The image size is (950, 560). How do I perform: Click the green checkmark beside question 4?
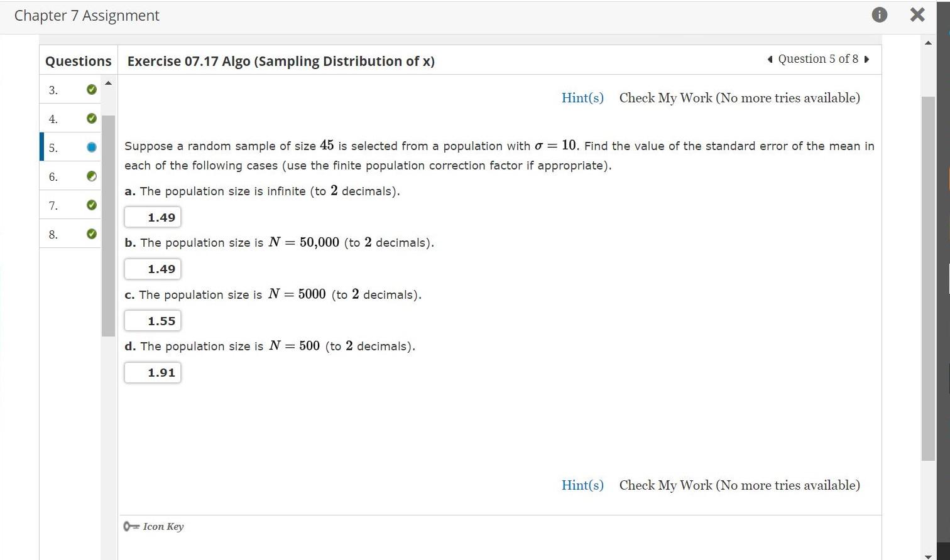tap(92, 118)
